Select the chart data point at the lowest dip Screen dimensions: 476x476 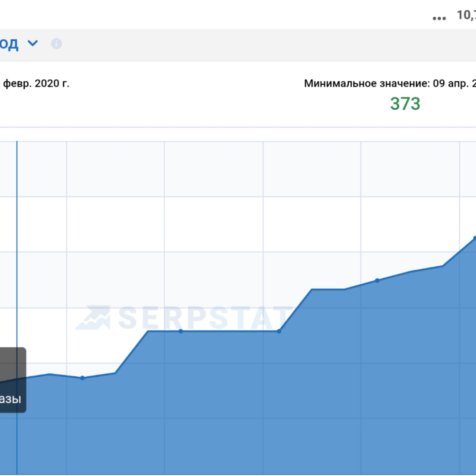(x=82, y=378)
